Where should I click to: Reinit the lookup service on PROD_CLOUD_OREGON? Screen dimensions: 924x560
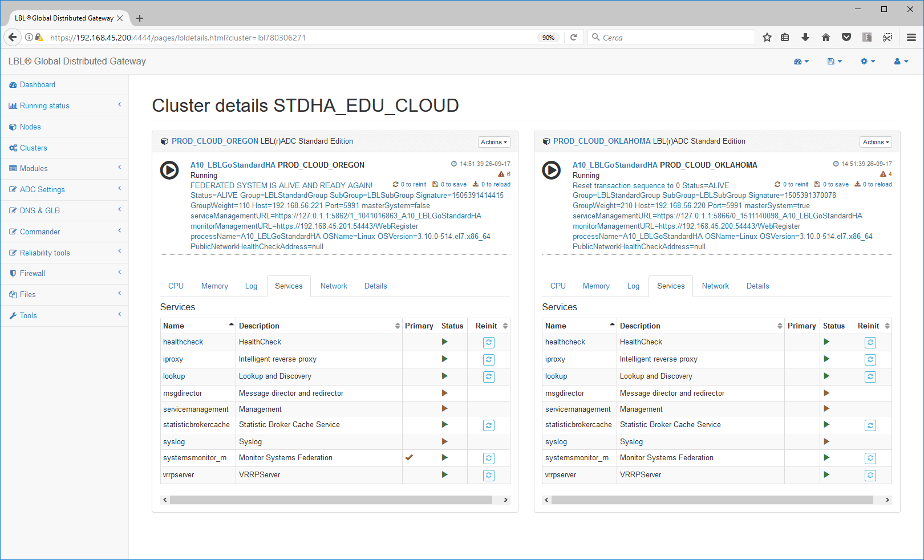(x=489, y=377)
